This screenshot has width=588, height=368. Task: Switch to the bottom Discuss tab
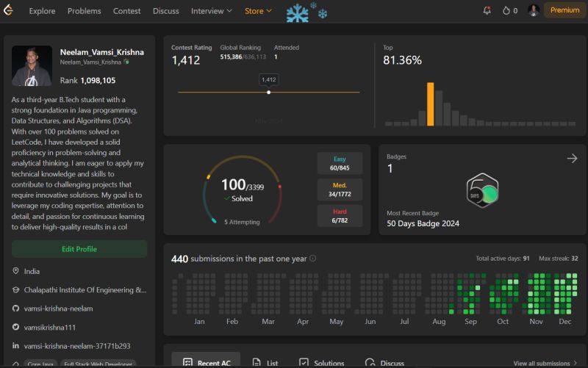pos(384,362)
